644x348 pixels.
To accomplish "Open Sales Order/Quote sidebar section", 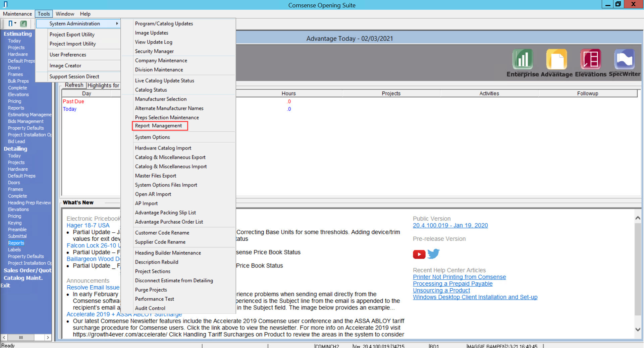I will point(28,270).
